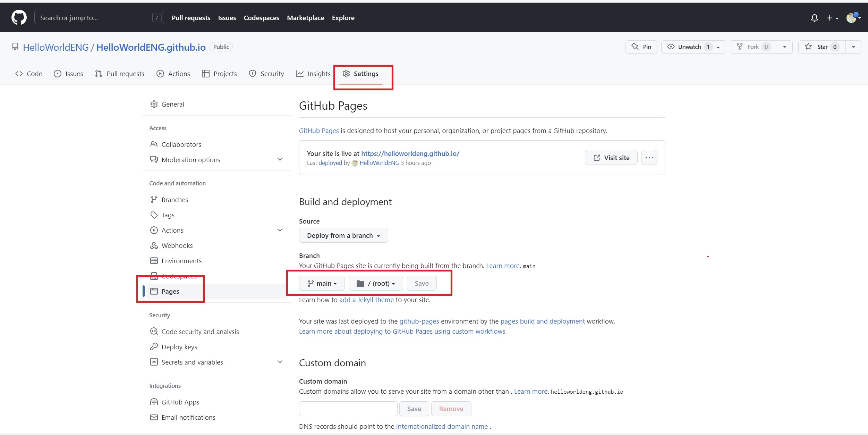Open Deploy keys in sidebar
868x435 pixels.
[217, 347]
